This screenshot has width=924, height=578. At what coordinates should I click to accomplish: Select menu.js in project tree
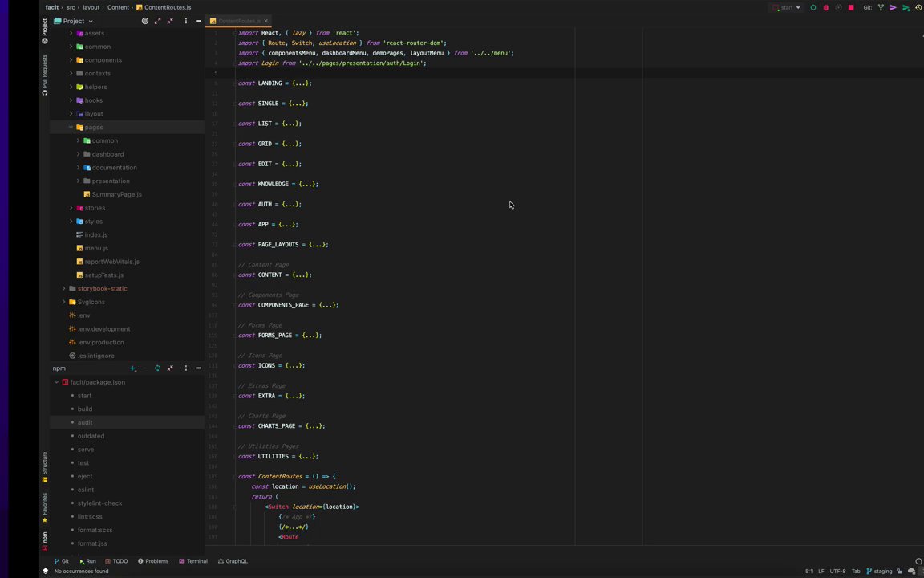95,248
